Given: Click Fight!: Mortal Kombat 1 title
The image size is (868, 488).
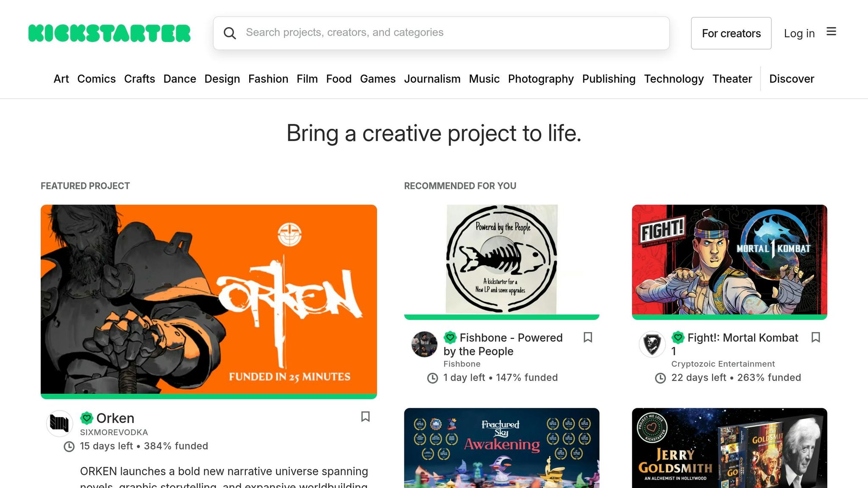Looking at the screenshot, I should 735,344.
